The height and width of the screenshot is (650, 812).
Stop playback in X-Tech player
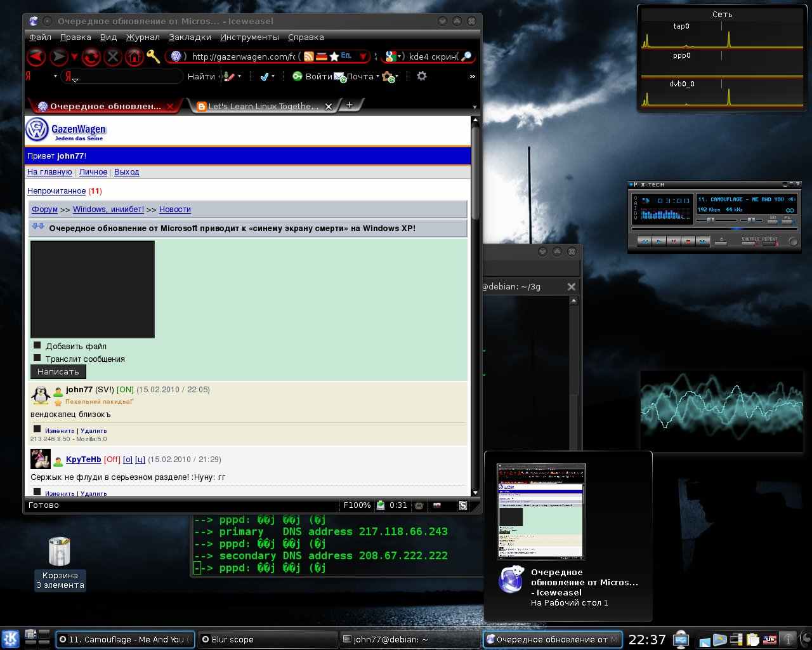pyautogui.click(x=688, y=241)
